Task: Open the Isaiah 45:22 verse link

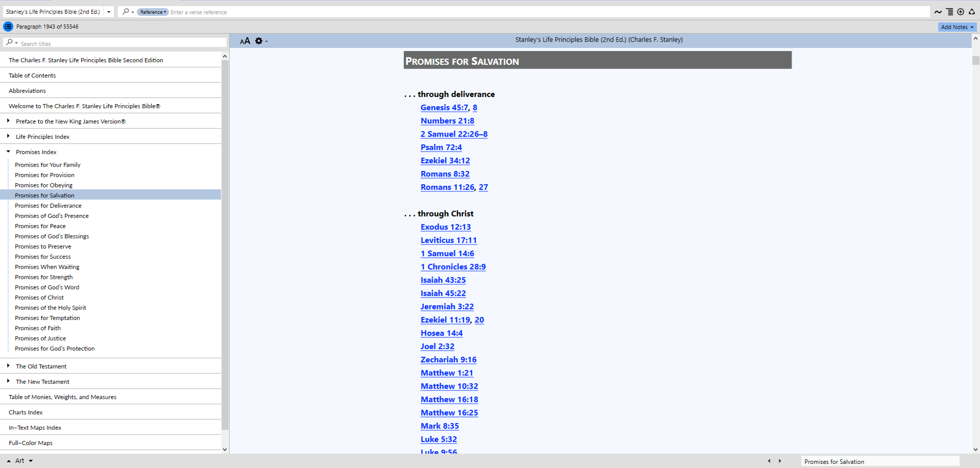Action: [443, 293]
